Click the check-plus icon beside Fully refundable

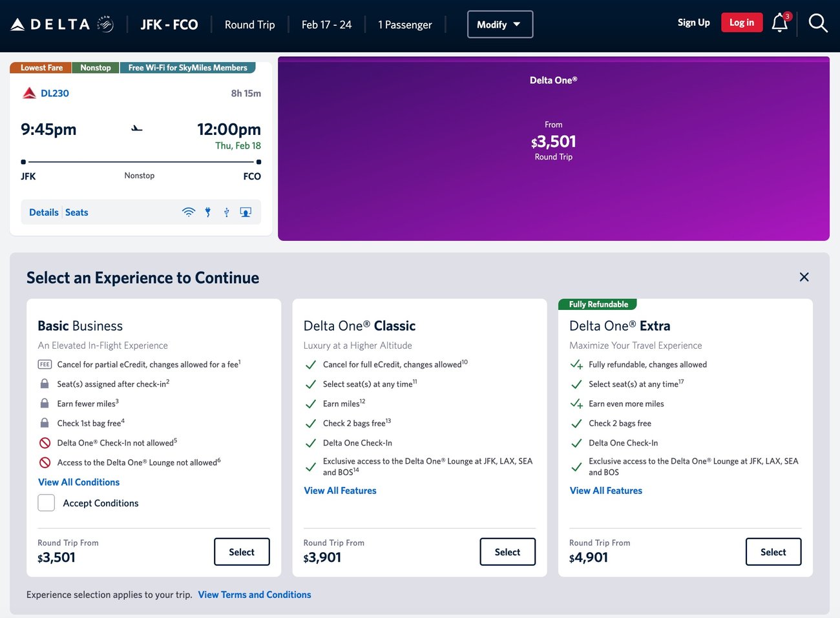point(577,365)
